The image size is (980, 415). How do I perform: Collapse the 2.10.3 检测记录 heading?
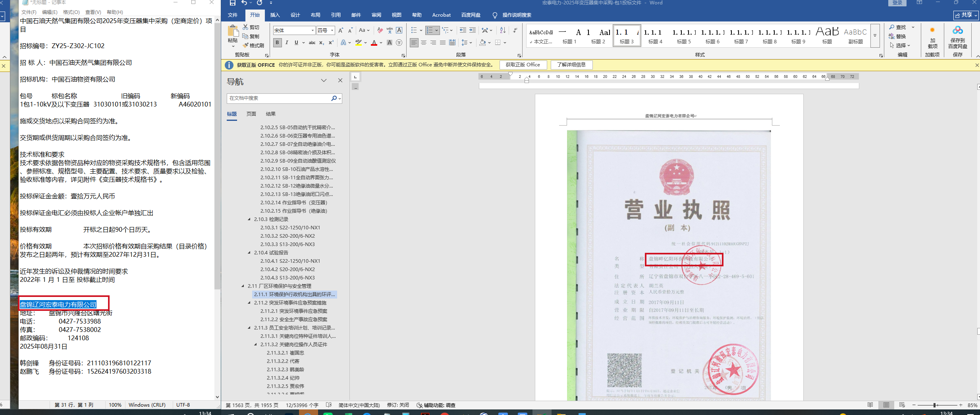coord(249,219)
